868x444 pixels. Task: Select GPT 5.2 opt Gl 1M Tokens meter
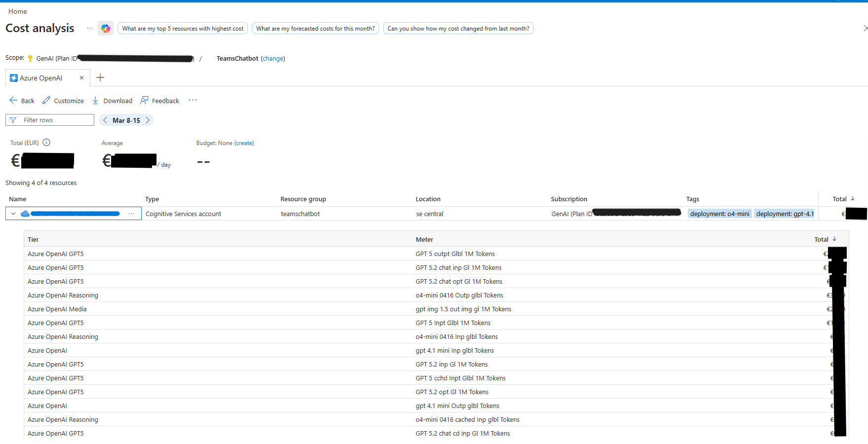[x=452, y=392]
